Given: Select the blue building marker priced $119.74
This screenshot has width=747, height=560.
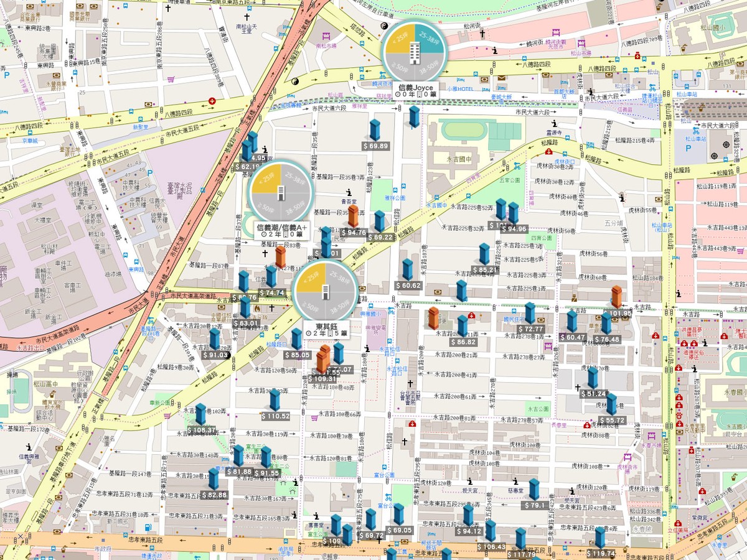Looking at the screenshot, I should (x=600, y=538).
